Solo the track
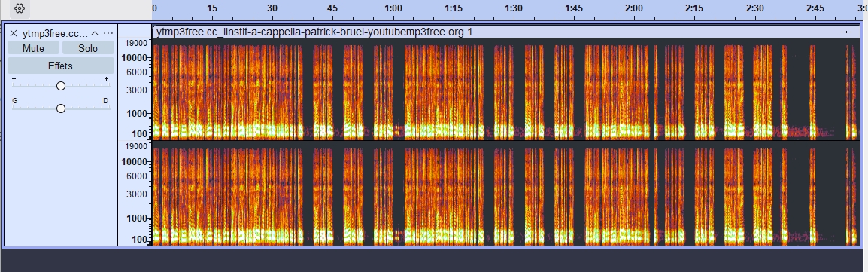 point(88,48)
